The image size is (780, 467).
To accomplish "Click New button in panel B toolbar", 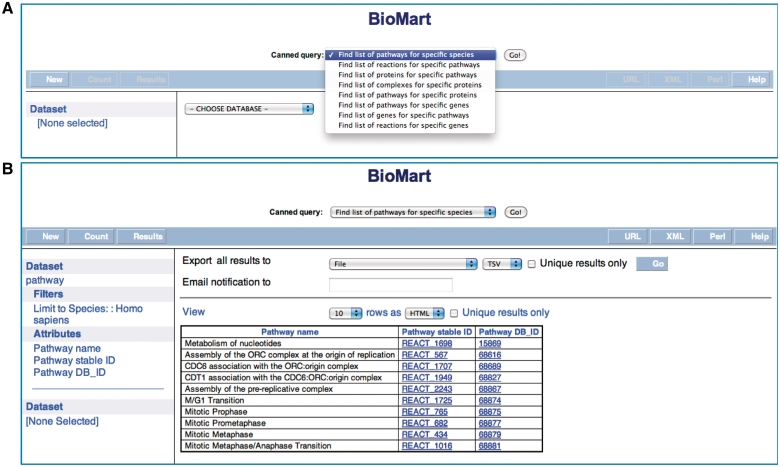I will (x=46, y=237).
